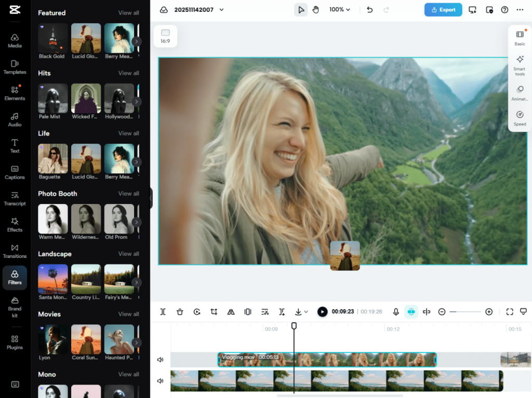Adjust the timeline zoom slider
Screen dimensions: 532x398
[465, 311]
